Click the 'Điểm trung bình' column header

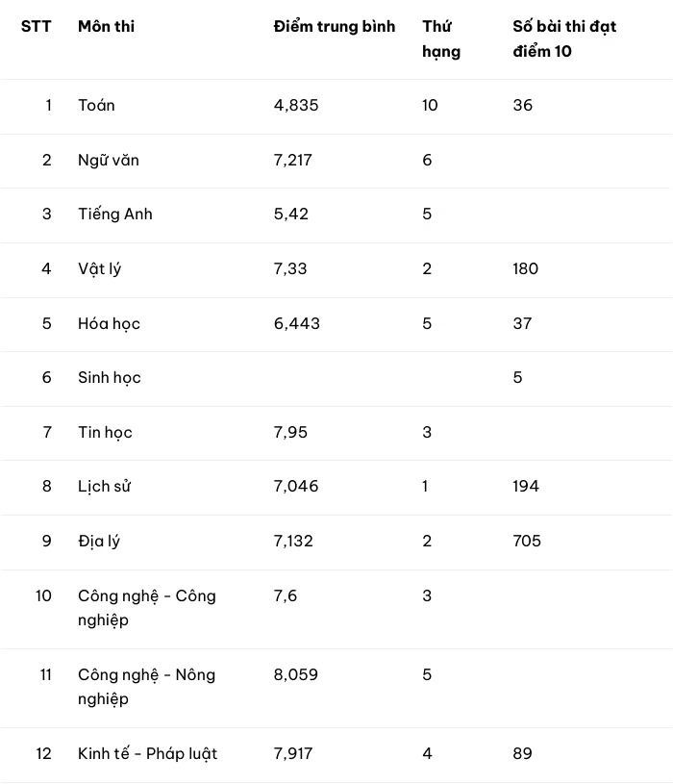pos(335,27)
